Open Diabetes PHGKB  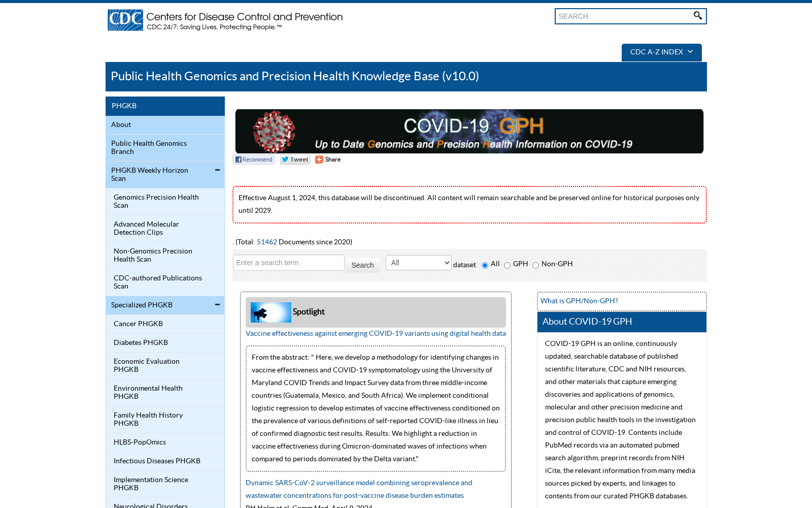click(x=165, y=343)
